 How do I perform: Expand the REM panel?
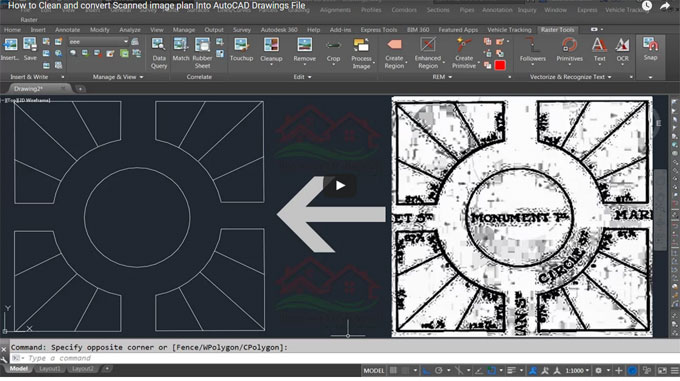pyautogui.click(x=442, y=77)
